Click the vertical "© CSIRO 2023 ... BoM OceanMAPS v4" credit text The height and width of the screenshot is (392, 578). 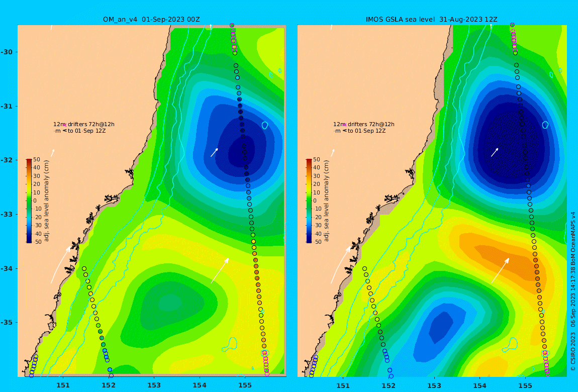573,291
